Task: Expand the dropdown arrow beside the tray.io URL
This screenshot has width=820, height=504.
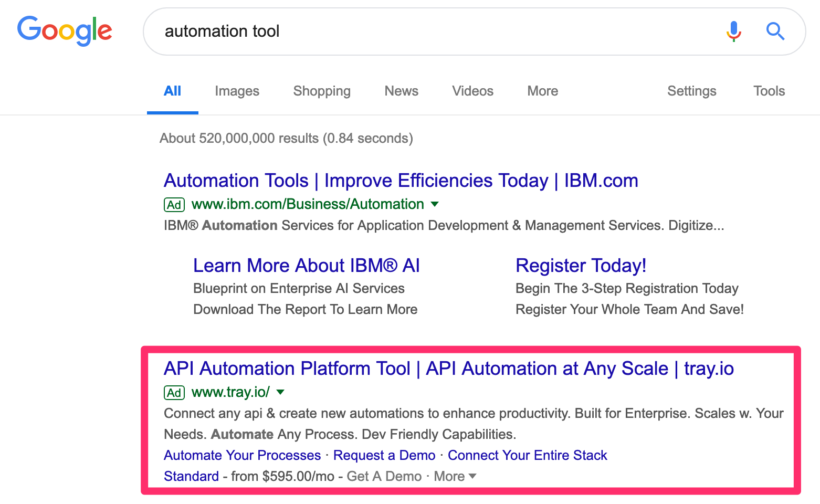Action: [x=280, y=392]
